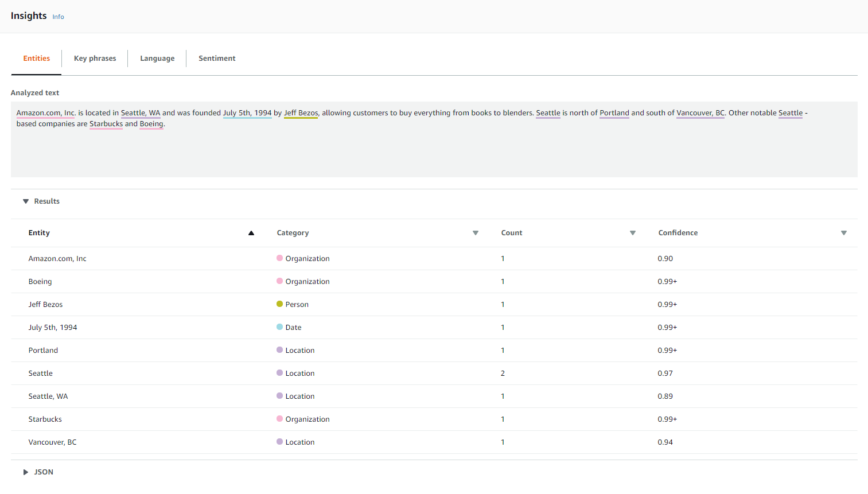Sort by Count column arrow
The image size is (868, 494).
point(633,233)
